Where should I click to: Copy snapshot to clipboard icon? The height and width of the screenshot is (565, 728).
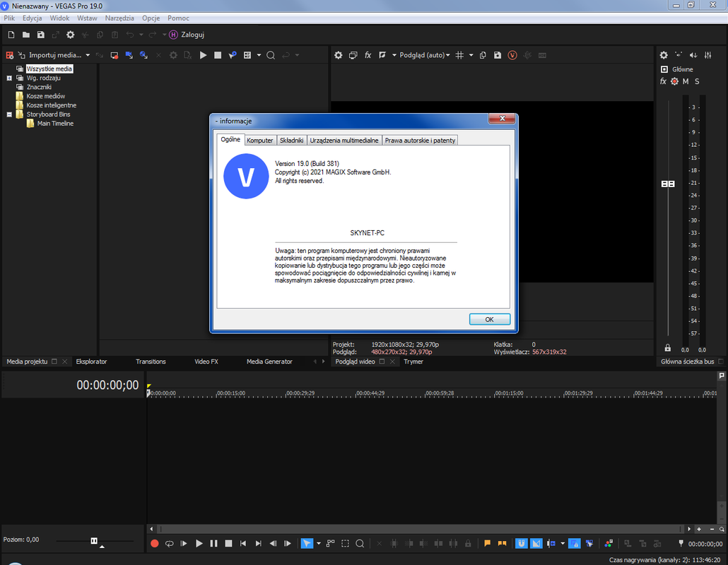[483, 55]
